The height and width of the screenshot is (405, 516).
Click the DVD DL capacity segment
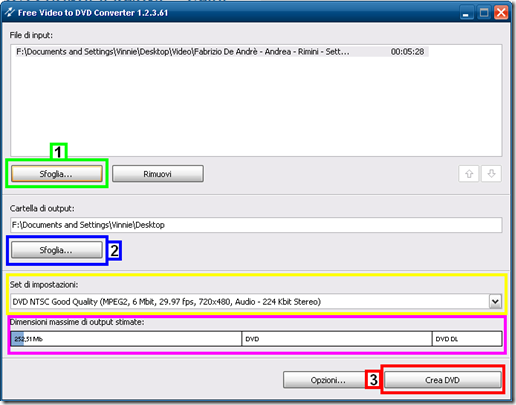[x=467, y=339]
